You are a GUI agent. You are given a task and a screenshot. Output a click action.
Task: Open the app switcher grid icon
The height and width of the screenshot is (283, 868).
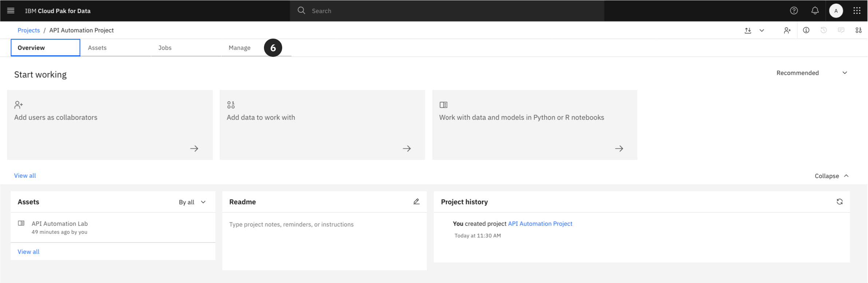tap(857, 11)
